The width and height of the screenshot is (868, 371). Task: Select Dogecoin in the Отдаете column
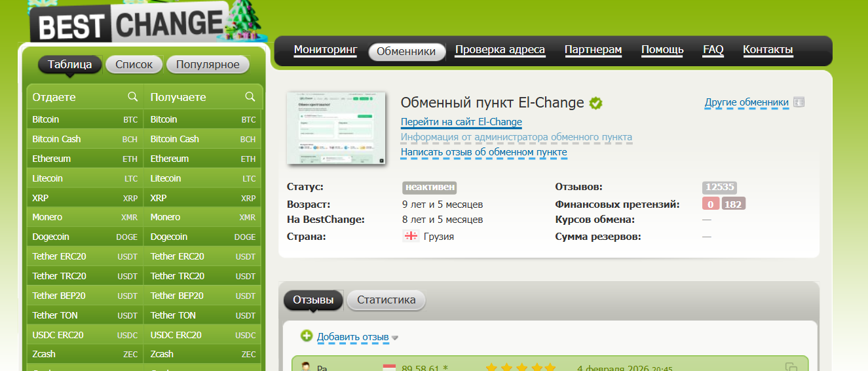coord(85,237)
